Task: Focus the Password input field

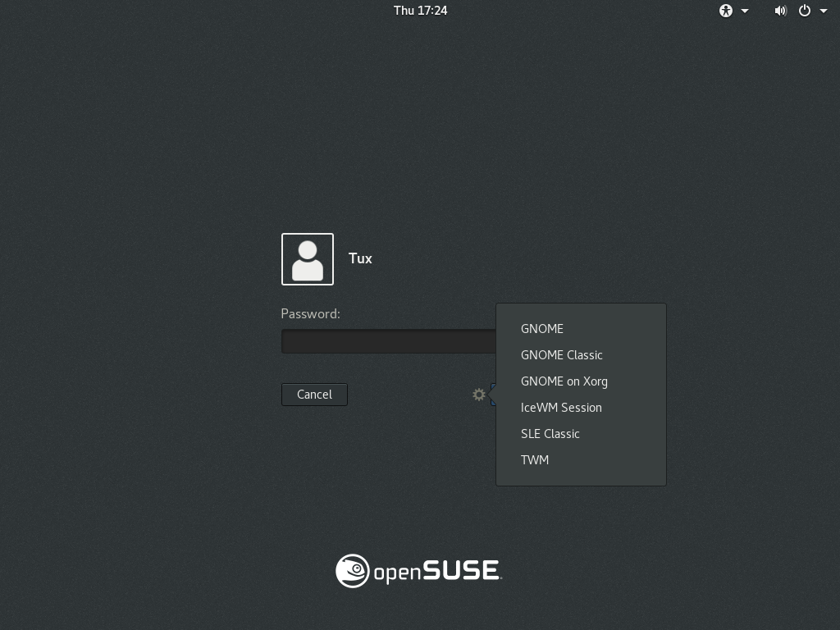Action: click(389, 341)
